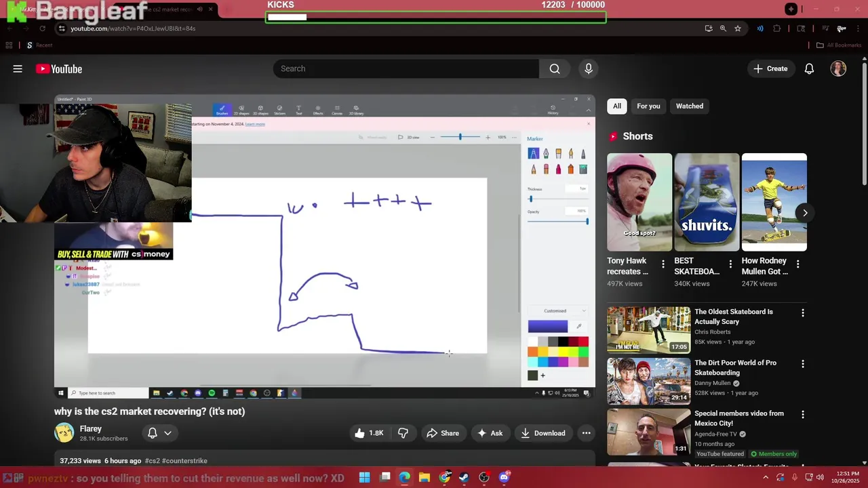Adjust the Paint 3D Opacity slider
The image size is (868, 488).
558,222
